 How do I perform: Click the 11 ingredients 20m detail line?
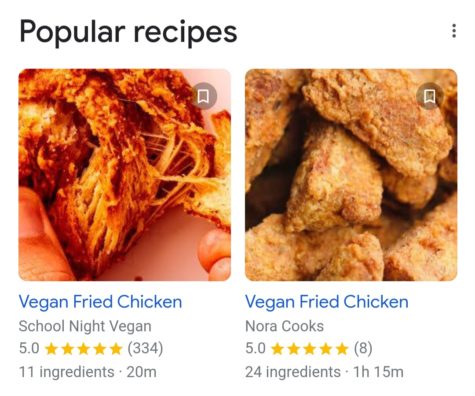pos(88,372)
